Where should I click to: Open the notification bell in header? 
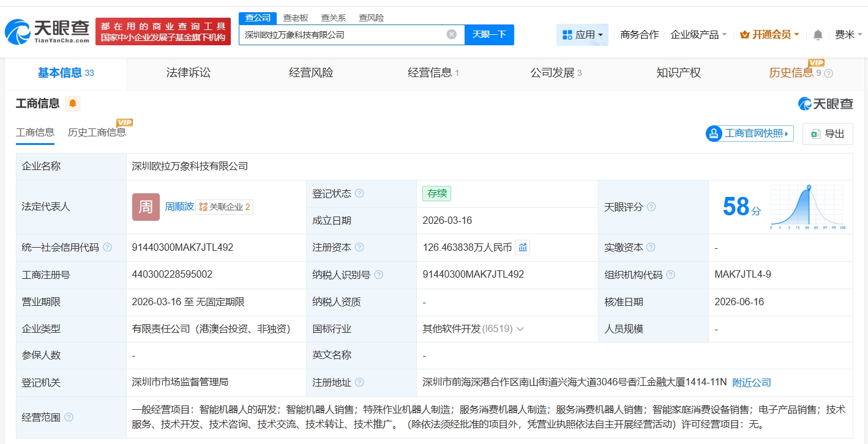(x=818, y=35)
